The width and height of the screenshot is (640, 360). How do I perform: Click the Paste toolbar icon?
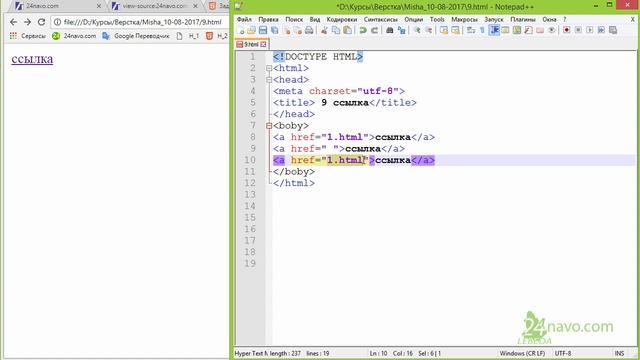pos(347,30)
